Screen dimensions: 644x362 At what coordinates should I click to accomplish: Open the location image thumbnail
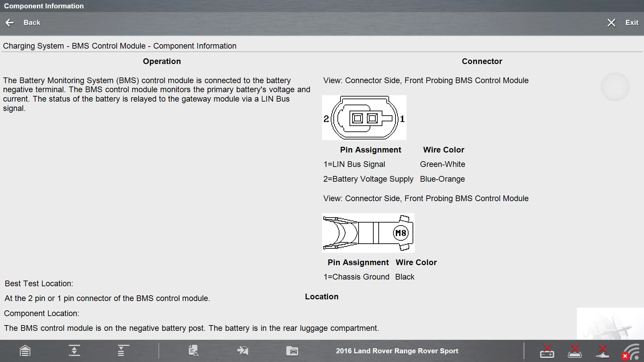(x=610, y=324)
